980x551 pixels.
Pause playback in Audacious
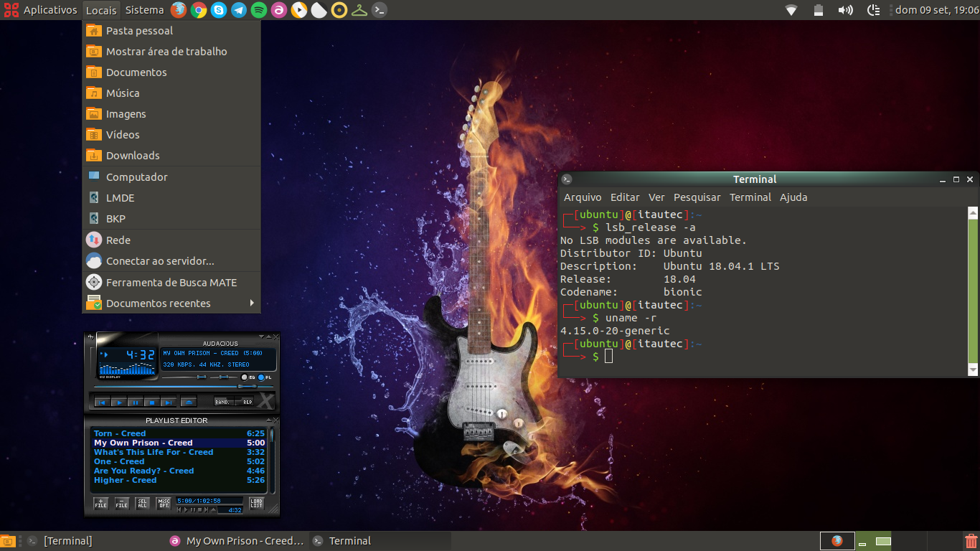tap(136, 402)
